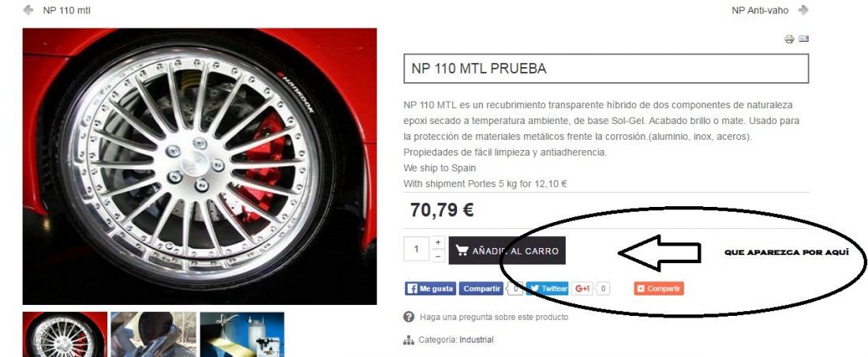Click the print page icon
The width and height of the screenshot is (868, 357).
tap(789, 39)
